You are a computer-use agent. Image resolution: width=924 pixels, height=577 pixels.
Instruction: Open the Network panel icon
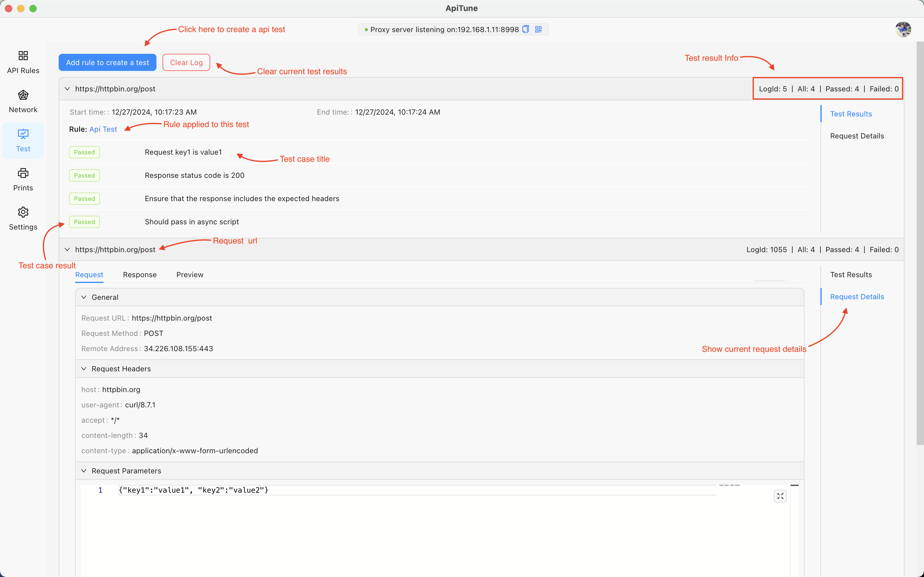tap(23, 95)
